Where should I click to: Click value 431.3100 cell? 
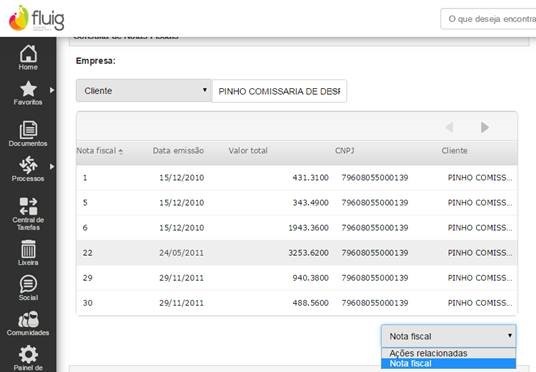[310, 178]
